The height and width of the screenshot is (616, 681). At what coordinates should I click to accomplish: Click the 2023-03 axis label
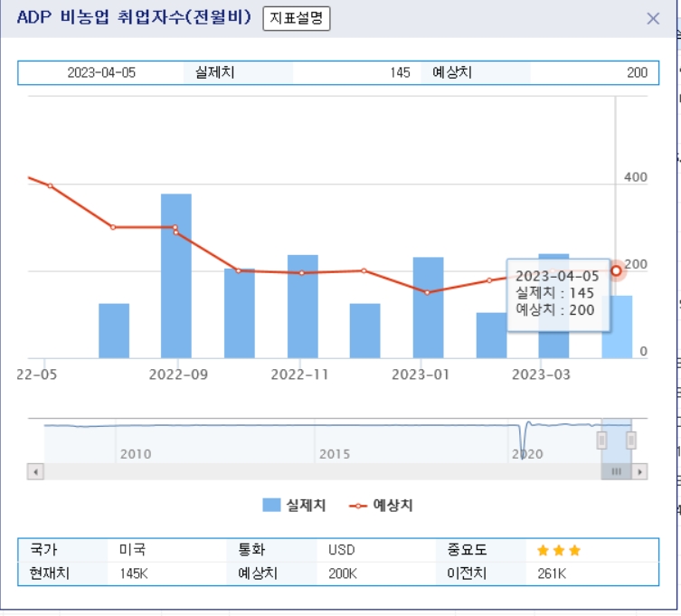(x=541, y=374)
